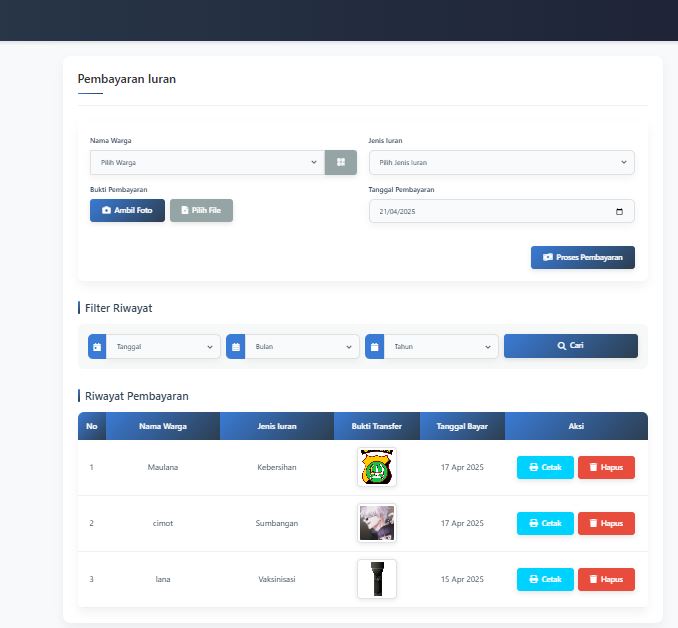Click the Vaksinisasi cell
Screen dimensions: 678x628
tap(277, 579)
